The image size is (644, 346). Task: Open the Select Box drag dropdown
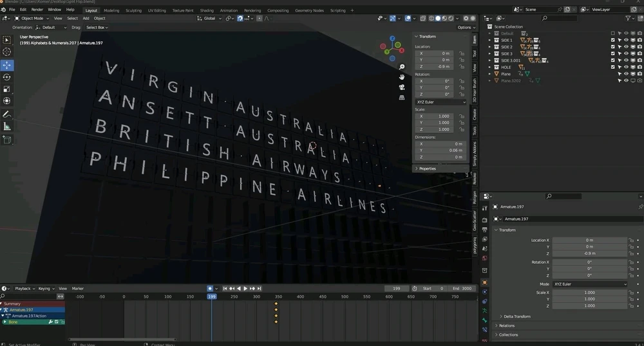pyautogui.click(x=97, y=28)
